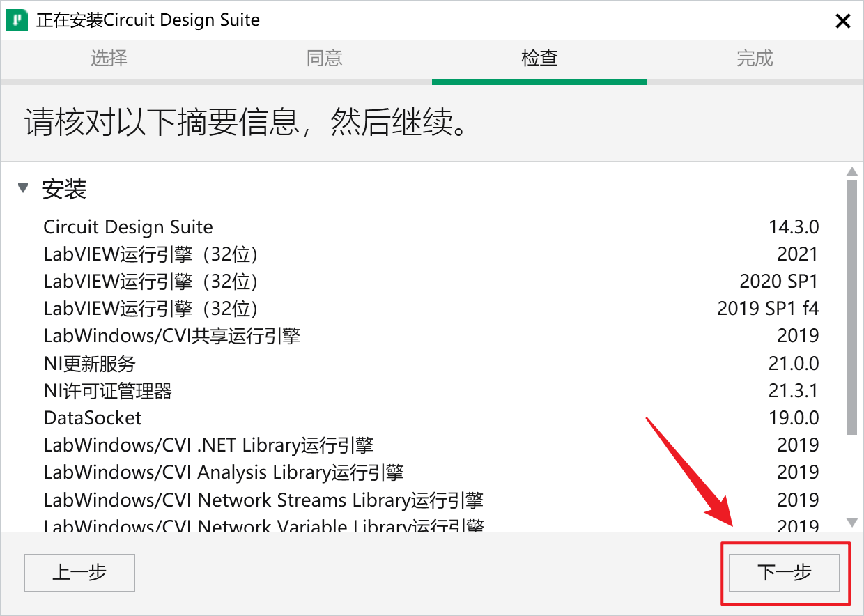
Task: Select the NI许可证管理器 row
Action: [431, 391]
